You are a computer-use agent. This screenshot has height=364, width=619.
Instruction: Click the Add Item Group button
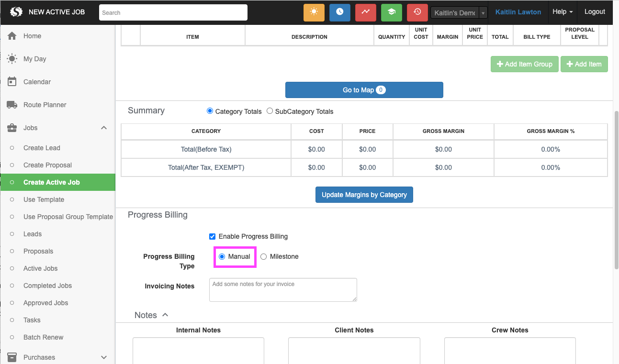tap(525, 64)
